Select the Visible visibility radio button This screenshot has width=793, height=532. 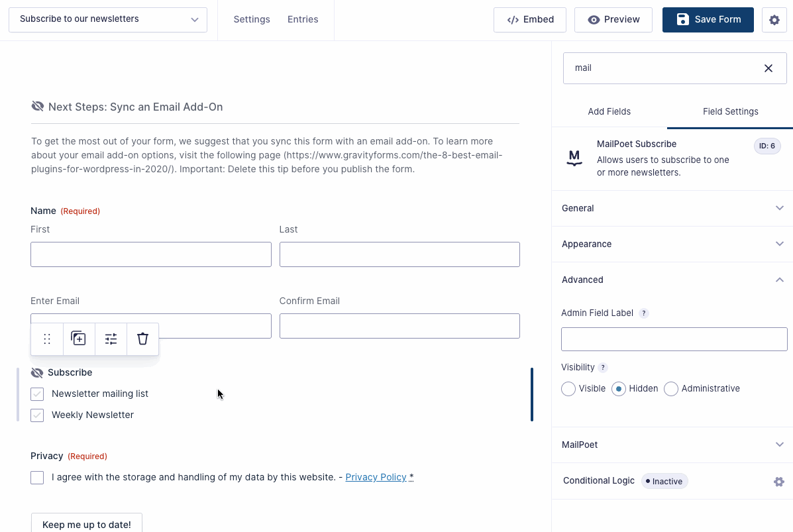(568, 389)
